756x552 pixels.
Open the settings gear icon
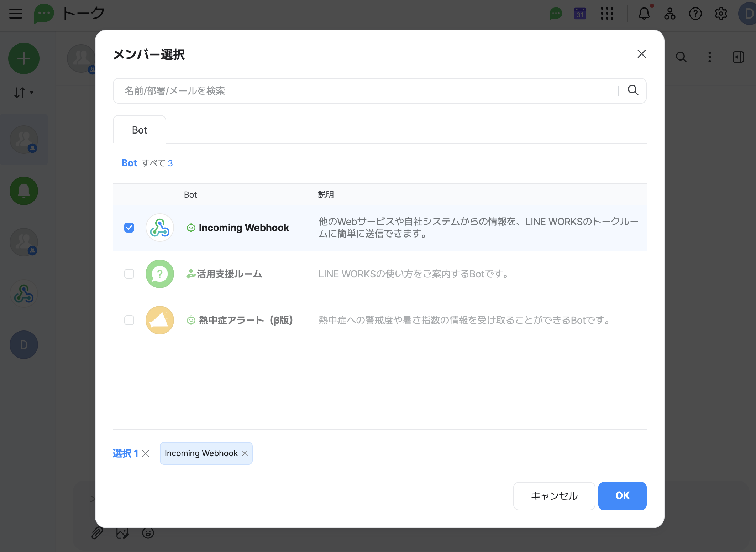[x=721, y=14]
